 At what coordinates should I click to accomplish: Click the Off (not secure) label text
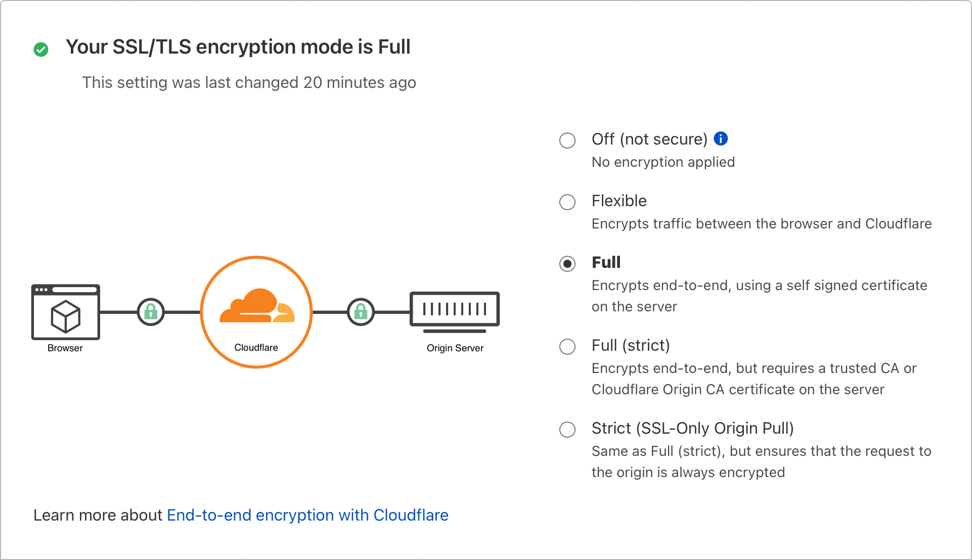point(649,139)
